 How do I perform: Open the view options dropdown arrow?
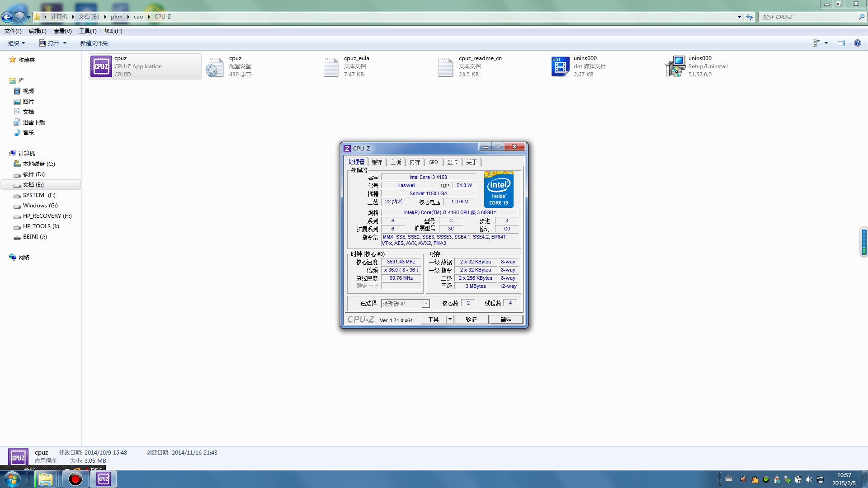click(826, 43)
